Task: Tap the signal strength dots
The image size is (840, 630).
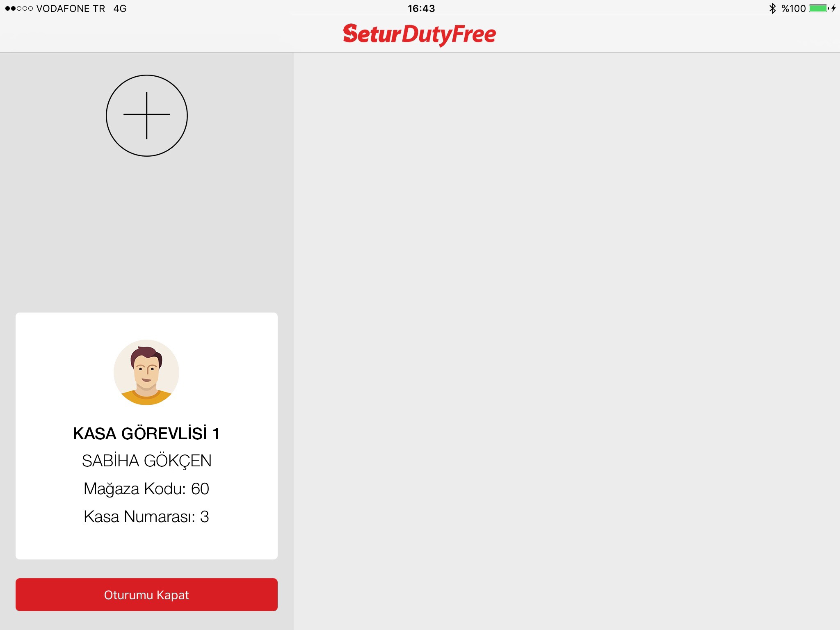Action: 19,8
